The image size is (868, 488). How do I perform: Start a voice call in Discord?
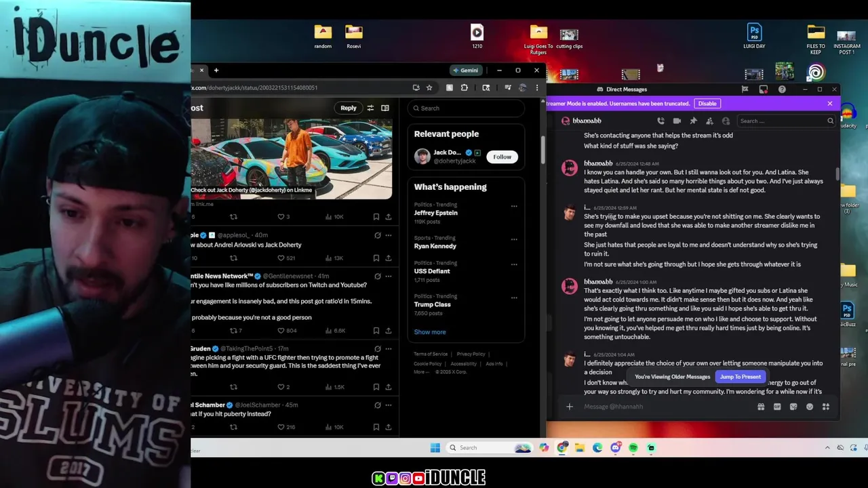(660, 121)
